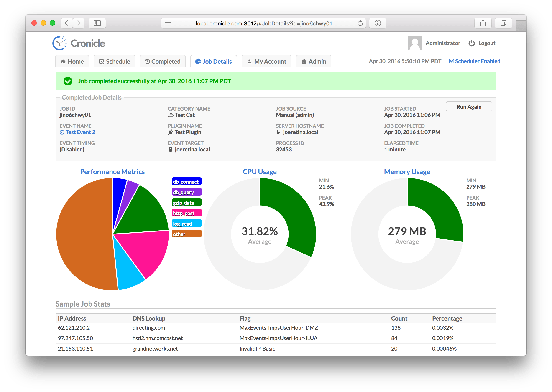
Task: Click the Home navigation tab
Action: pyautogui.click(x=73, y=61)
